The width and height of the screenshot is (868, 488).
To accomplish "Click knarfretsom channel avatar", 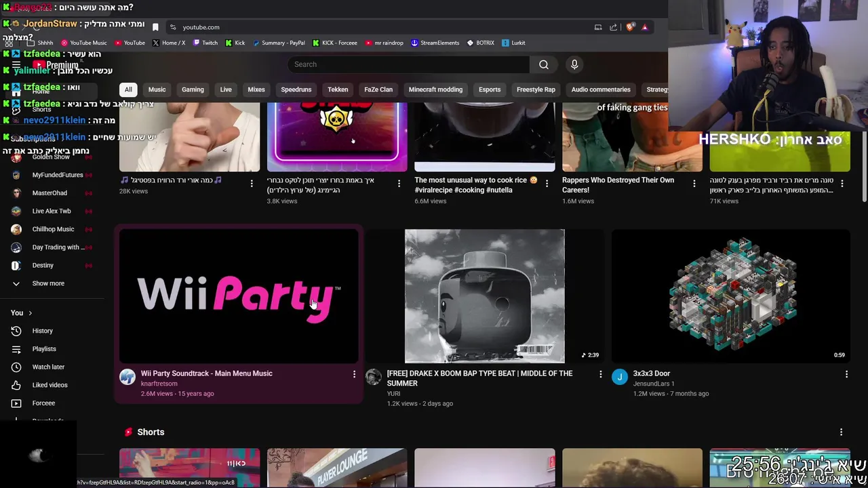I will point(127,378).
